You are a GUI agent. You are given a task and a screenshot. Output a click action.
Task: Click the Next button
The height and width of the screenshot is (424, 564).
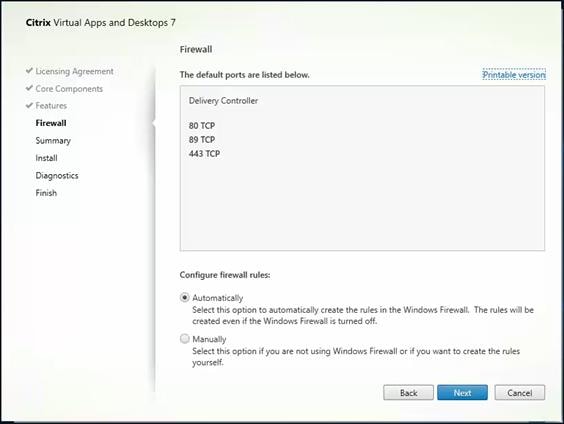(462, 392)
